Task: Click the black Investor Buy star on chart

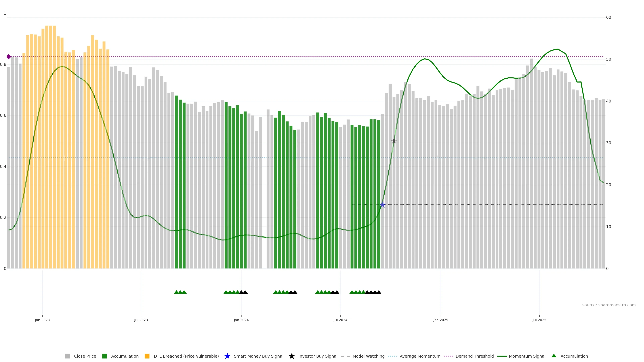Action: [394, 141]
